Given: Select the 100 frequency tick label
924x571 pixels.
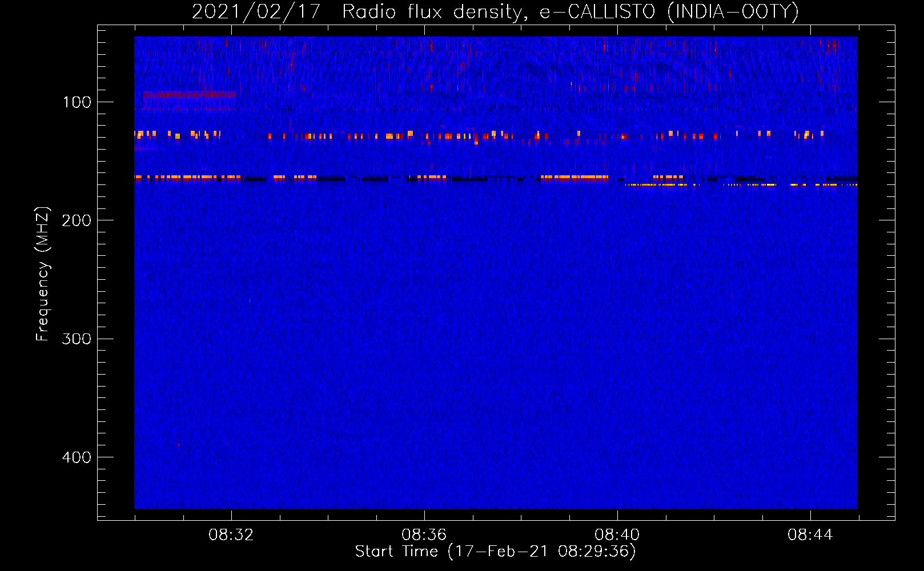Looking at the screenshot, I should click(x=77, y=102).
